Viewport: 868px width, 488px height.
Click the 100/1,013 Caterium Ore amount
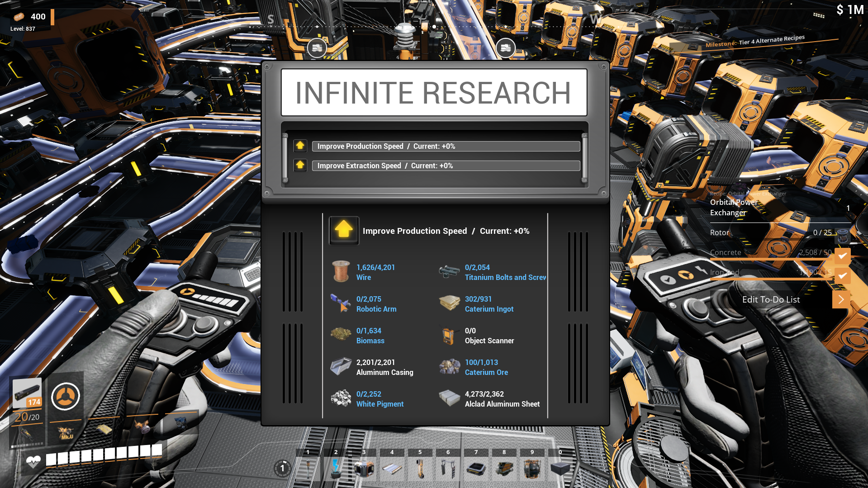481,362
